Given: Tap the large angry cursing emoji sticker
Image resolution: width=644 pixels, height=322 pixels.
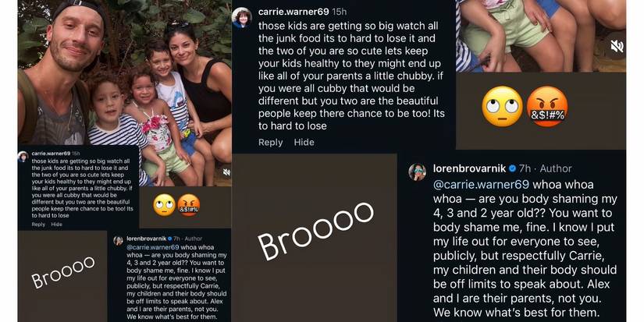Looking at the screenshot, I should click(x=547, y=106).
